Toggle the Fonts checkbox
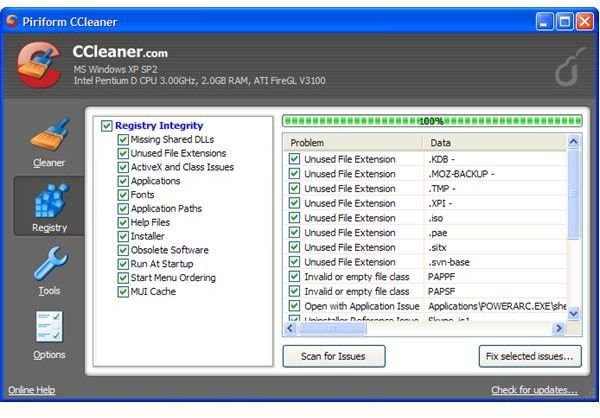 click(x=123, y=194)
